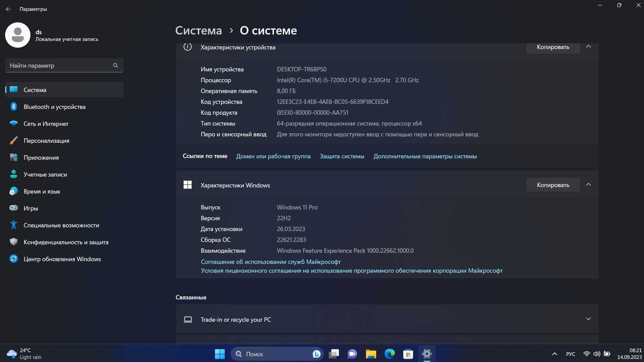
Task: Open Bluetooth и устройства settings
Action: [x=64, y=107]
